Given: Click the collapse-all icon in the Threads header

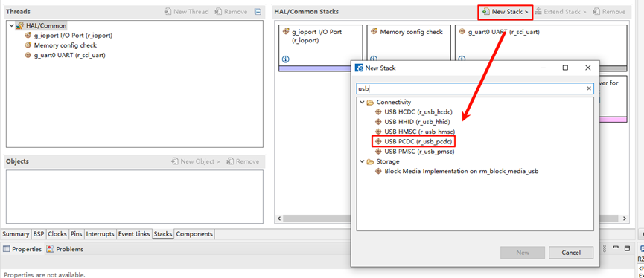Looking at the screenshot, I should [x=258, y=12].
